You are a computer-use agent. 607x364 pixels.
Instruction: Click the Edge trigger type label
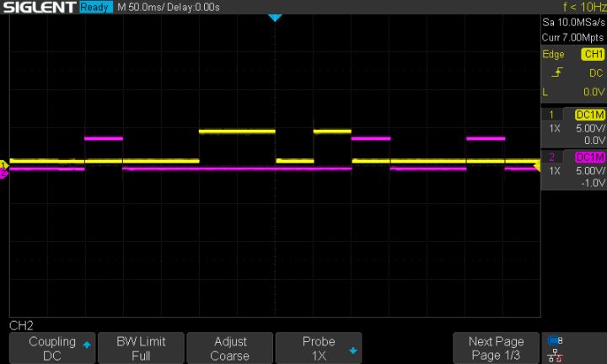click(553, 54)
